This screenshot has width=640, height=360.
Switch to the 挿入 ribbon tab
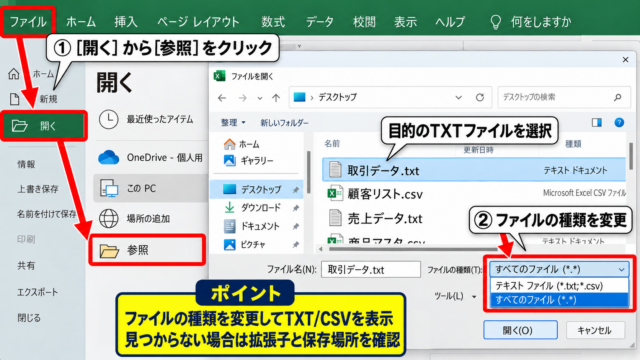point(126,22)
